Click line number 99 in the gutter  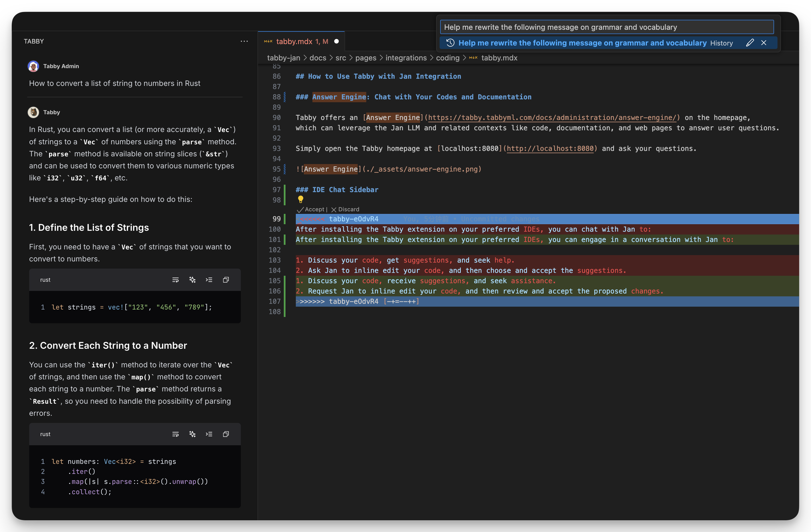277,219
